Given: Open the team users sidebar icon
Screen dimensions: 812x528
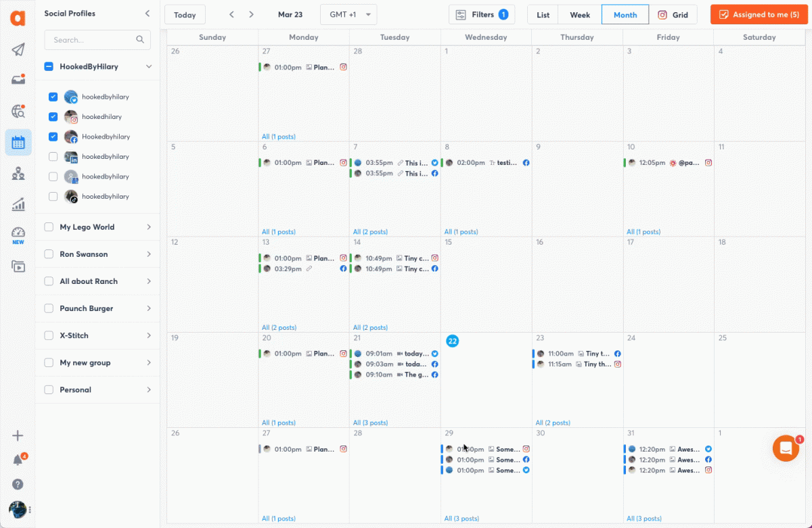Looking at the screenshot, I should pos(18,174).
